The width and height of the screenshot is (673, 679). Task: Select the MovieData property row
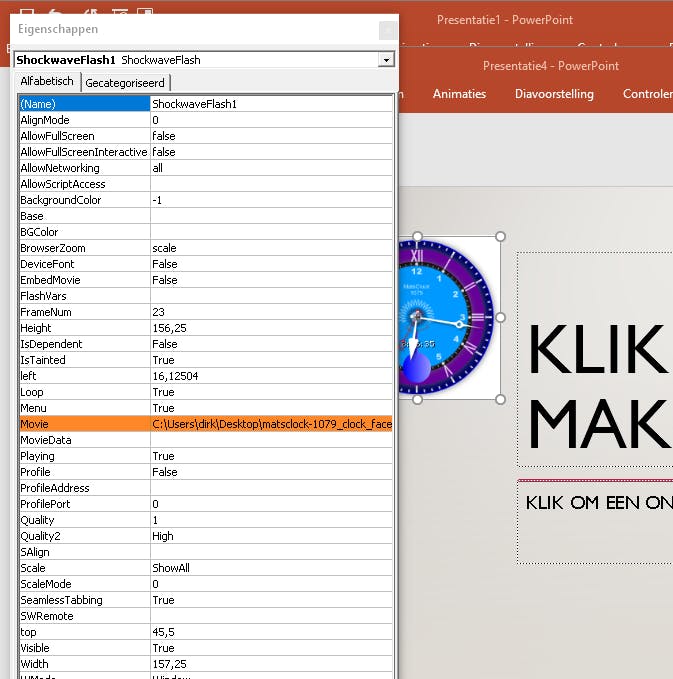click(x=206, y=440)
